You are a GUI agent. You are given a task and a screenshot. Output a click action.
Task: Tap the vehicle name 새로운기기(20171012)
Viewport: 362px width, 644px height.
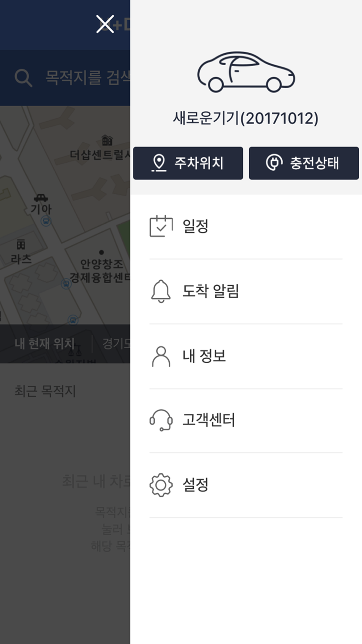[x=246, y=118]
